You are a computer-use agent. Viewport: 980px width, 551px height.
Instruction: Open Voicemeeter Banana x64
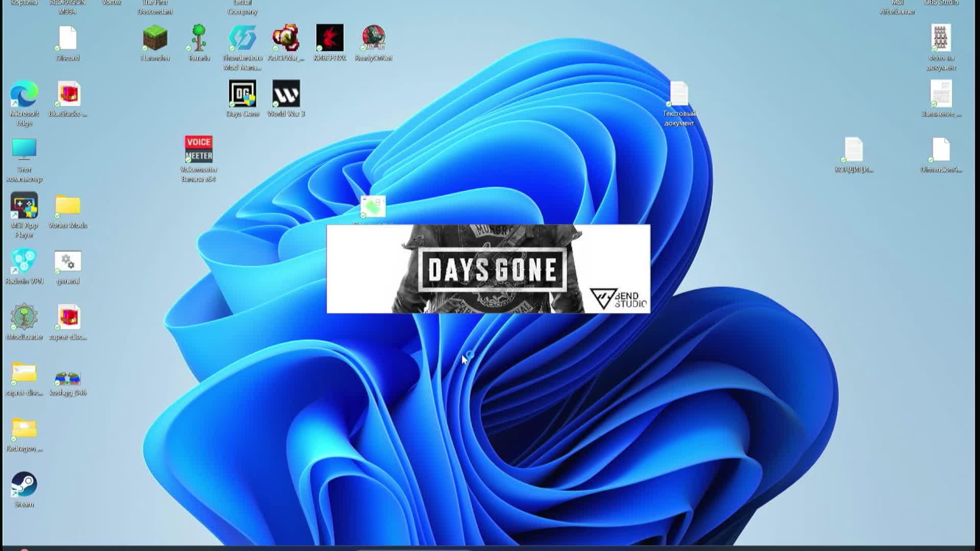click(199, 148)
